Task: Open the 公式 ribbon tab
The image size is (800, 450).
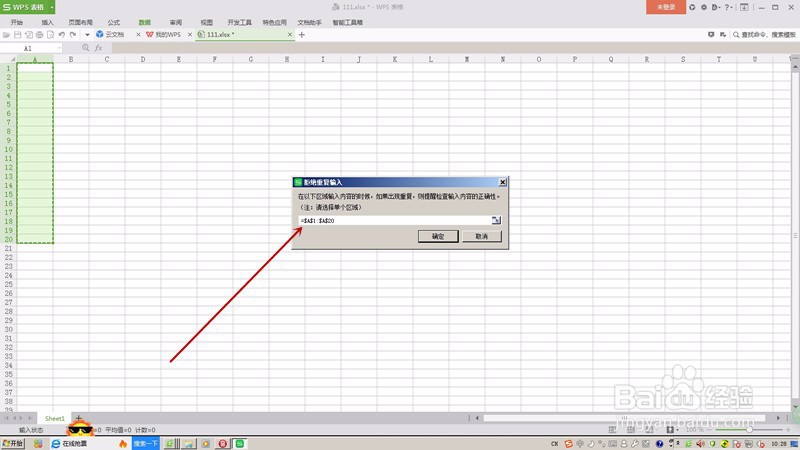Action: pyautogui.click(x=114, y=22)
